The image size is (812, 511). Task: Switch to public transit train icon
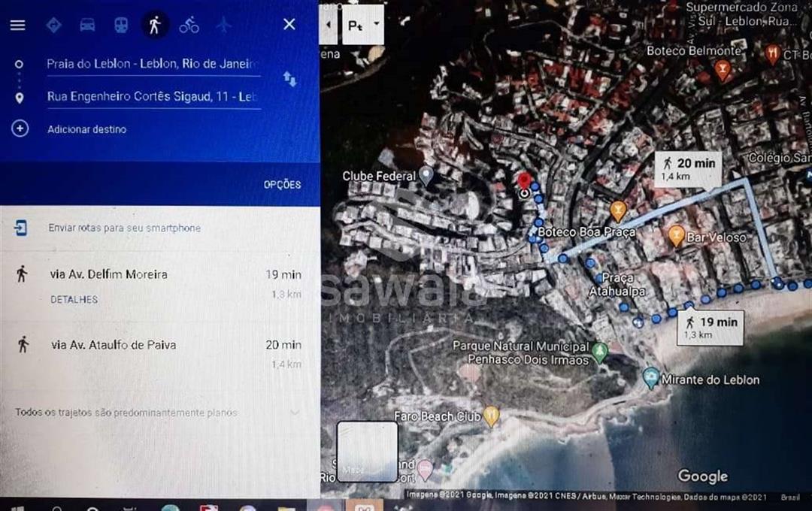[x=120, y=25]
